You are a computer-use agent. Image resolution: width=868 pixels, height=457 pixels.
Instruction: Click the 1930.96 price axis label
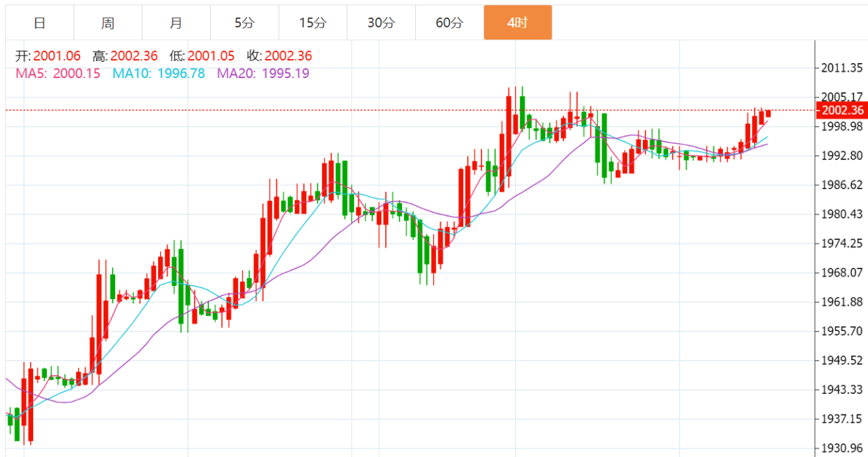[841, 448]
